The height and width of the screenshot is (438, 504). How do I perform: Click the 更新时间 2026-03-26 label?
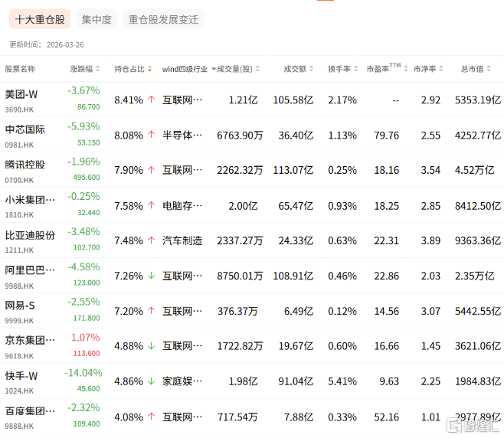pyautogui.click(x=47, y=44)
